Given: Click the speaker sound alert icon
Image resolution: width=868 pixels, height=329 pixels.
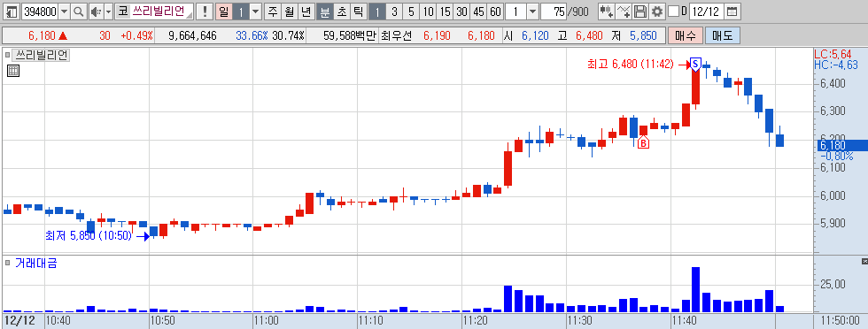Looking at the screenshot, I should click(96, 11).
